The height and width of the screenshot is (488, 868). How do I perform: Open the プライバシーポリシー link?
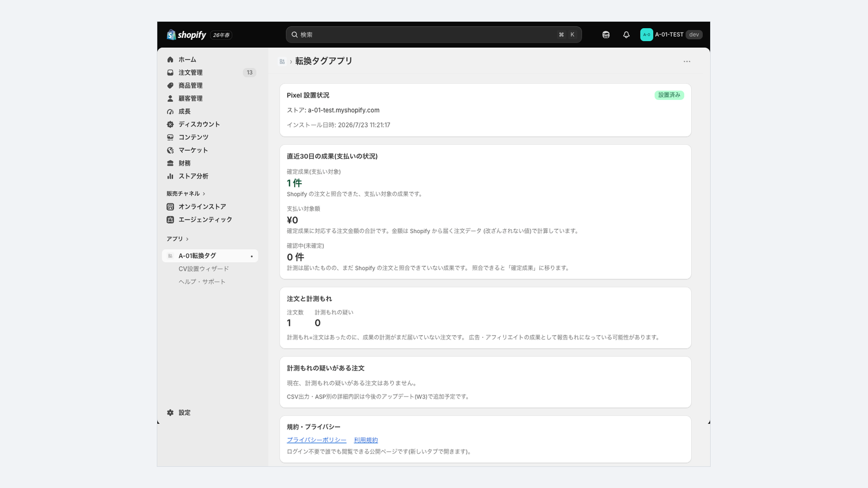(x=316, y=440)
